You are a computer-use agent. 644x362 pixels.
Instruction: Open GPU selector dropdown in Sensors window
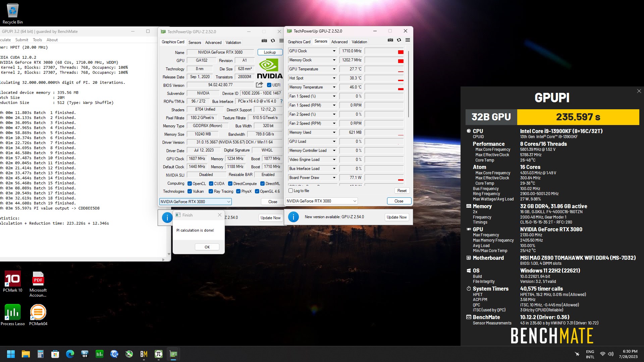point(321,201)
